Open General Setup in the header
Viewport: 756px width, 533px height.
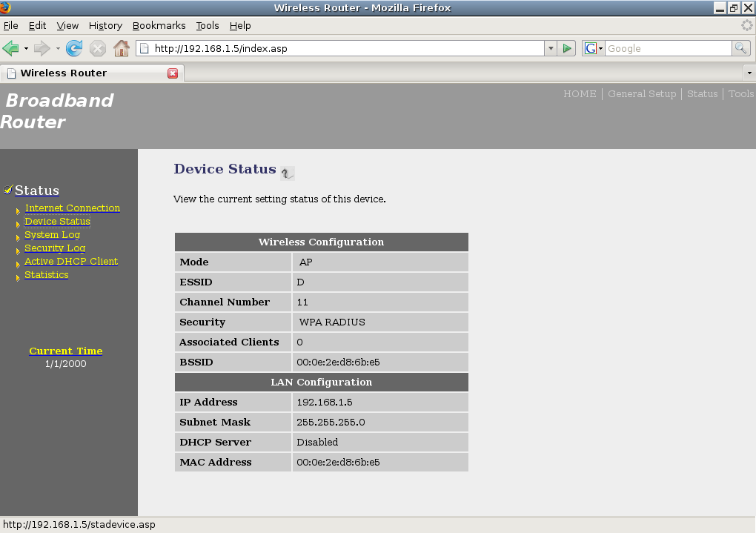pyautogui.click(x=642, y=93)
